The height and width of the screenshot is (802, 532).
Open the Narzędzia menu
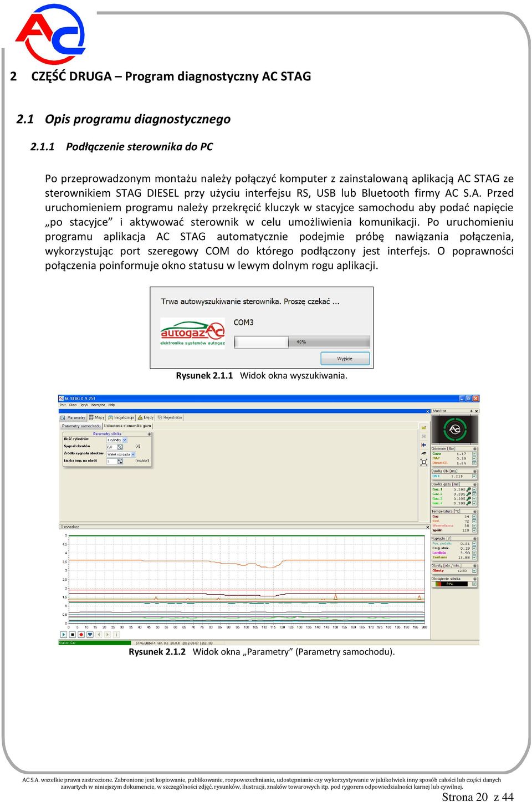tap(98, 405)
